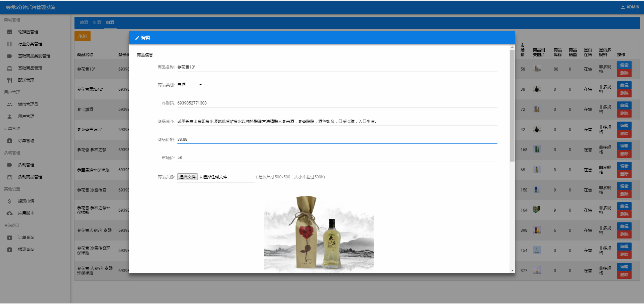Click the pencil icon in dialog header
This screenshot has width=644, height=304.
(x=137, y=38)
